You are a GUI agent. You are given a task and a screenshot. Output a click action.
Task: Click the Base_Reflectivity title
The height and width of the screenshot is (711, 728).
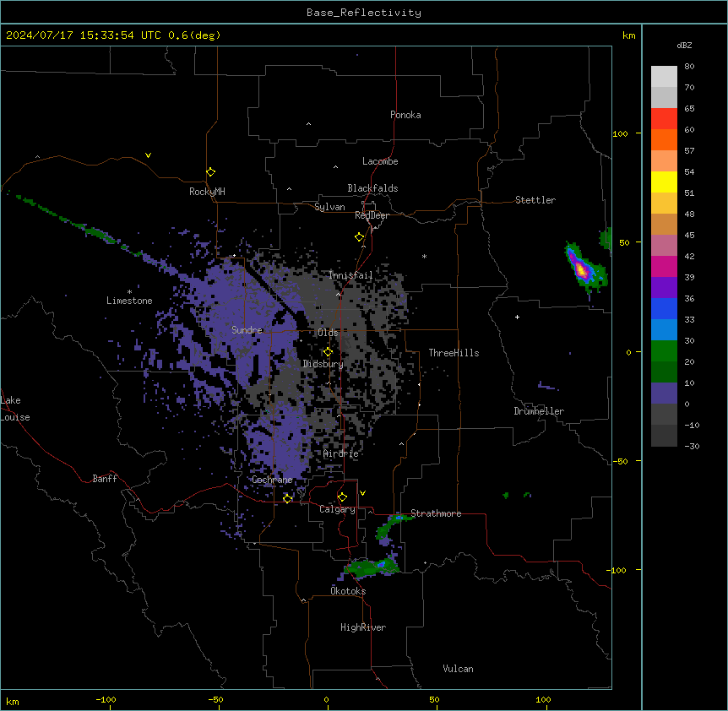364,13
